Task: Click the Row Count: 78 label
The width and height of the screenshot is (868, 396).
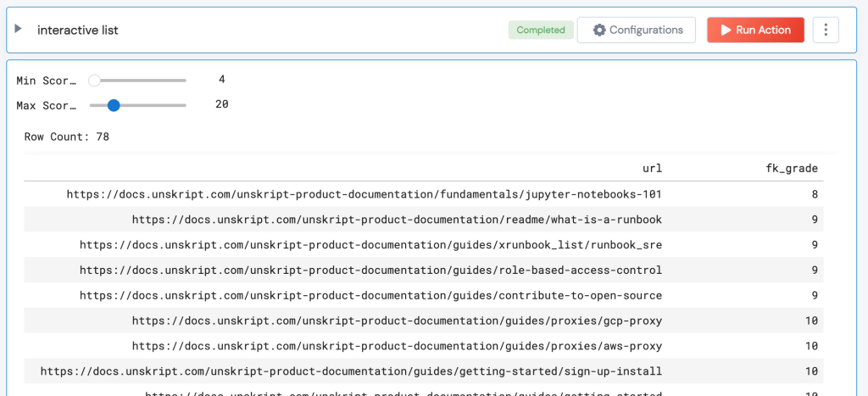Action: click(66, 137)
